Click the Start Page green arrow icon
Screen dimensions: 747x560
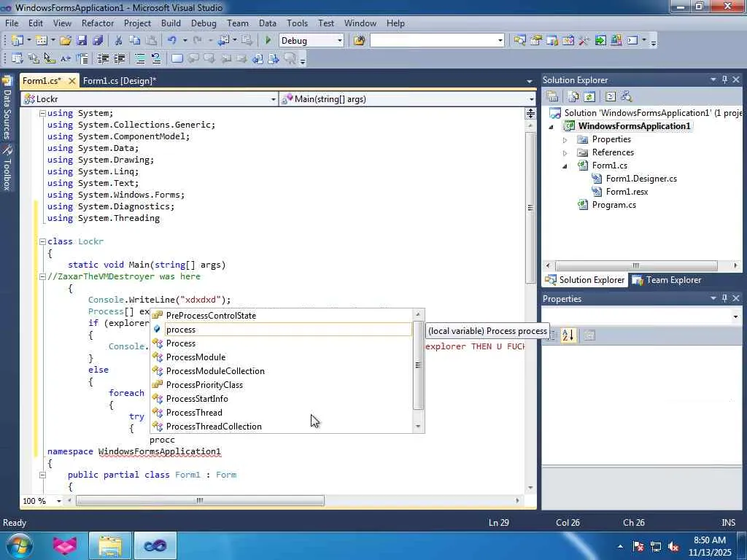600,41
